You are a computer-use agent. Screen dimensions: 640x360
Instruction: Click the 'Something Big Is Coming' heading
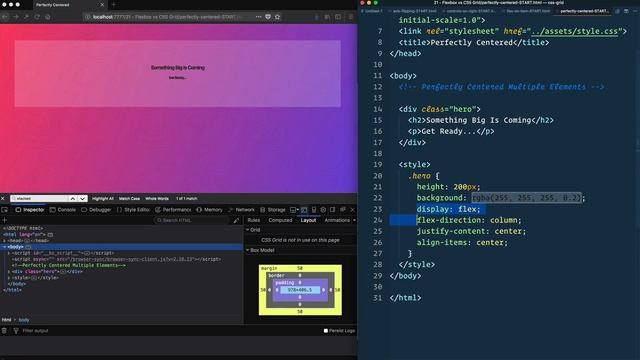tap(178, 68)
